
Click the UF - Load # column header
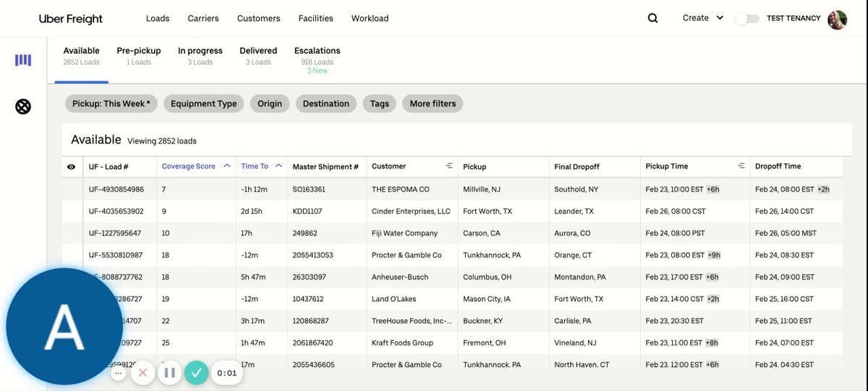pyautogui.click(x=109, y=167)
